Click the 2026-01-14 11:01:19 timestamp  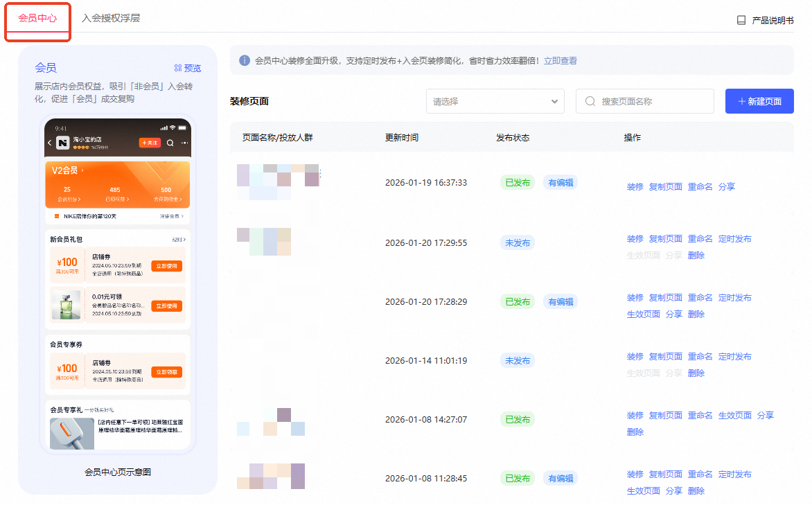point(426,361)
